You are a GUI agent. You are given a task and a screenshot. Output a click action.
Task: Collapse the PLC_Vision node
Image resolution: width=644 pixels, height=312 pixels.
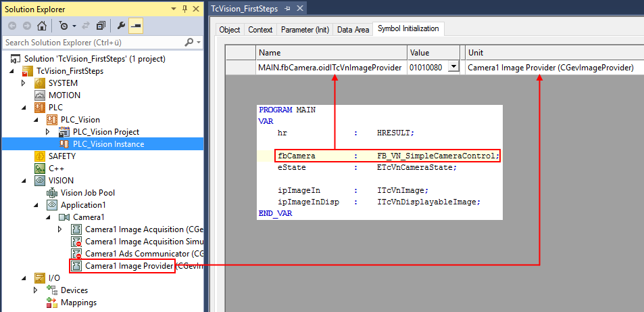36,120
